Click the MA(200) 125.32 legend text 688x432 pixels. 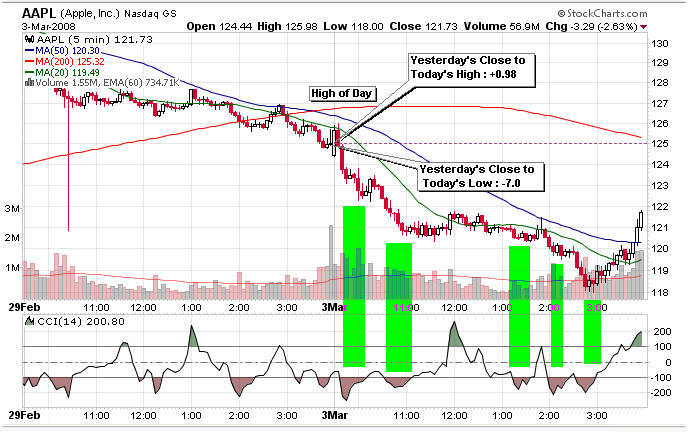tap(70, 62)
